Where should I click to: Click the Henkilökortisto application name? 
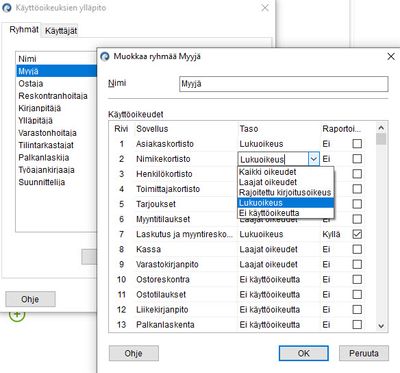164,174
